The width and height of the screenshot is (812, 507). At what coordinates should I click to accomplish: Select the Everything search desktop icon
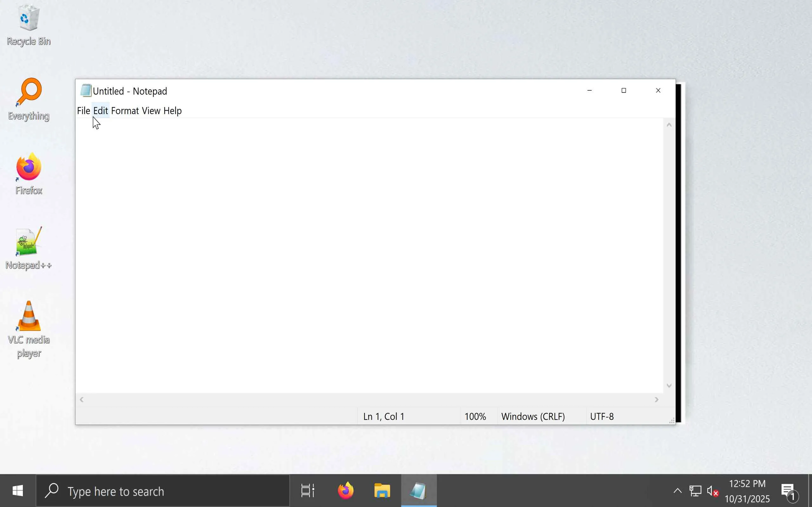coord(29,99)
